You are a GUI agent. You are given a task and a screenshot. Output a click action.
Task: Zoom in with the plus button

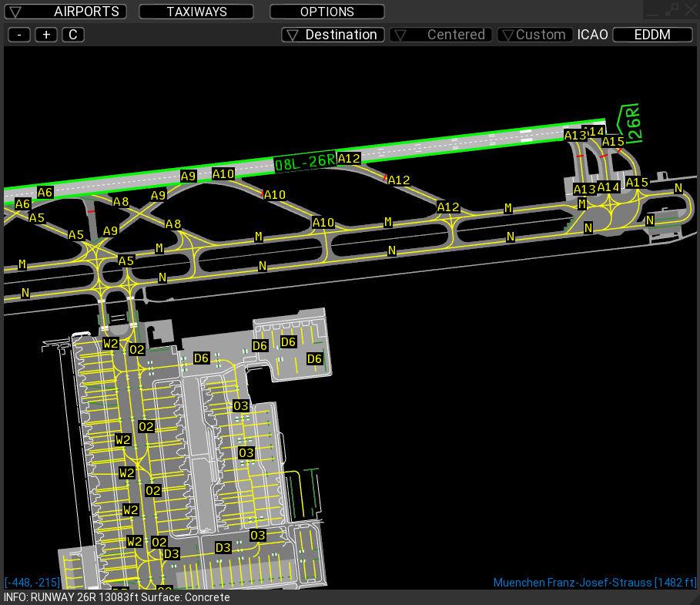tap(46, 35)
